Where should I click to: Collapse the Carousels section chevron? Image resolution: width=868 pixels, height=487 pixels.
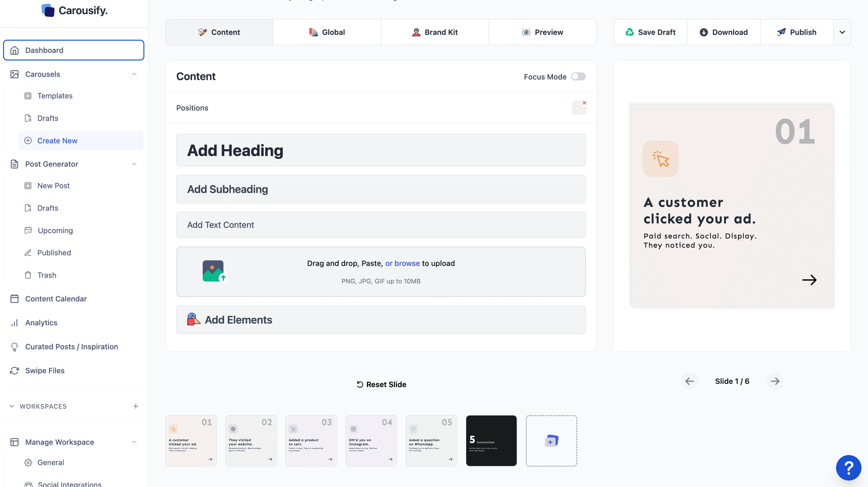click(134, 74)
